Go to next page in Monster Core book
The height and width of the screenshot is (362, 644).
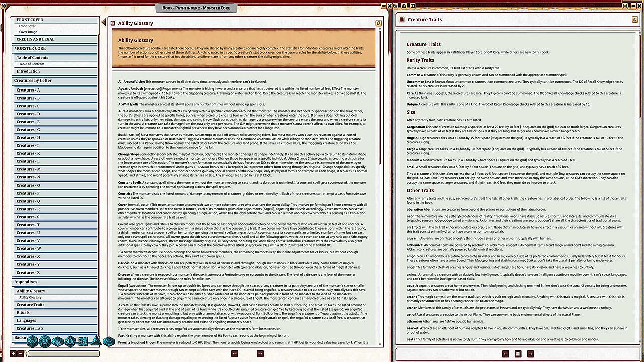(x=260, y=354)
